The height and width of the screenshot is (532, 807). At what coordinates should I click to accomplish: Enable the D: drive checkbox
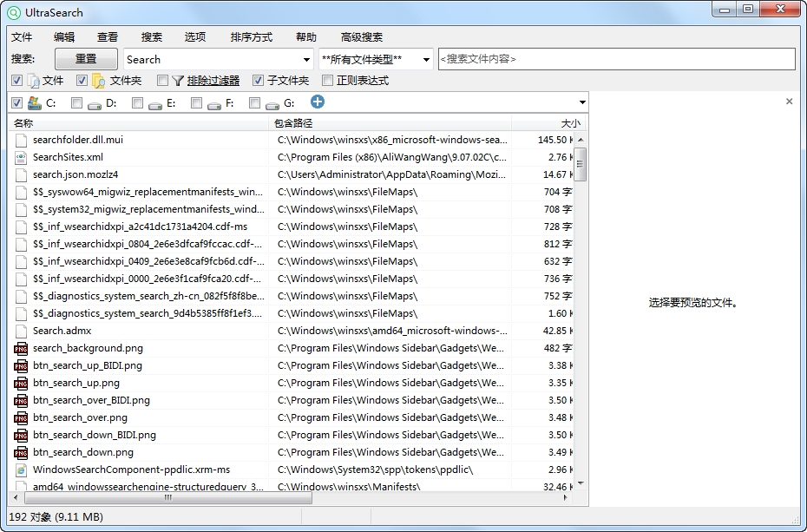click(x=76, y=102)
